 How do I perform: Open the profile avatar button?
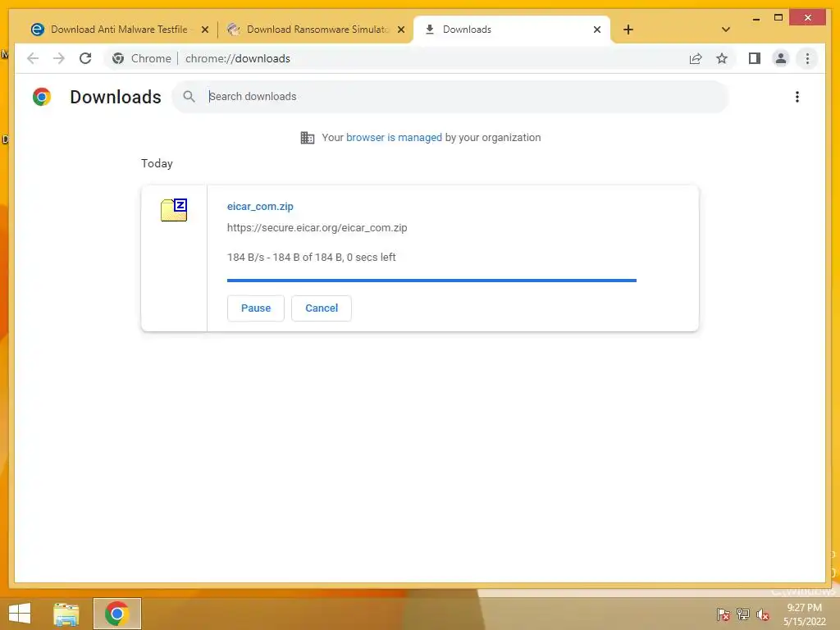click(781, 58)
